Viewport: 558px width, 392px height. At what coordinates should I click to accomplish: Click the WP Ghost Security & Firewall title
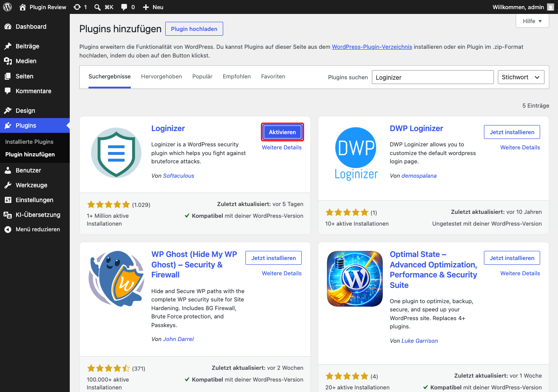tap(194, 264)
